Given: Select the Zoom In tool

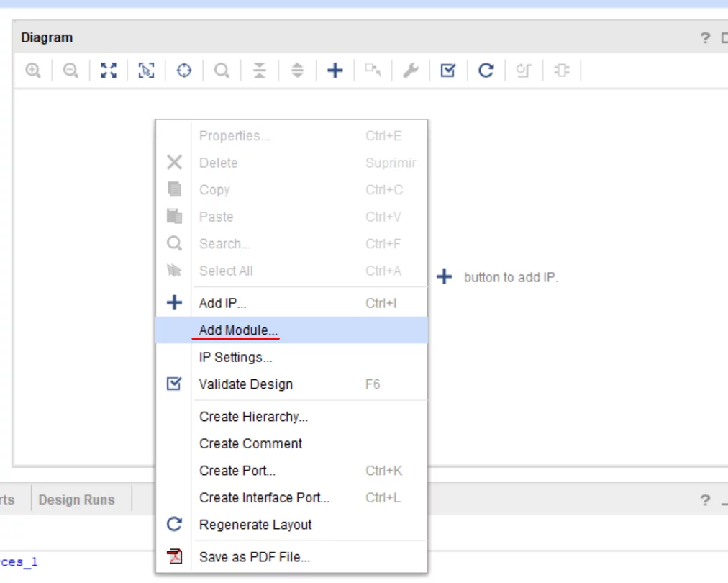Looking at the screenshot, I should point(33,70).
